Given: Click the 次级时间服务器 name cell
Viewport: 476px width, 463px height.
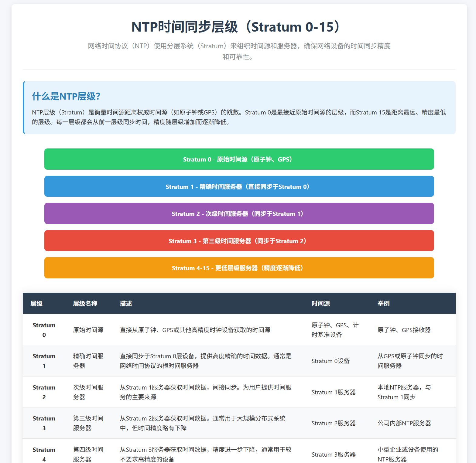Looking at the screenshot, I should click(88, 392).
